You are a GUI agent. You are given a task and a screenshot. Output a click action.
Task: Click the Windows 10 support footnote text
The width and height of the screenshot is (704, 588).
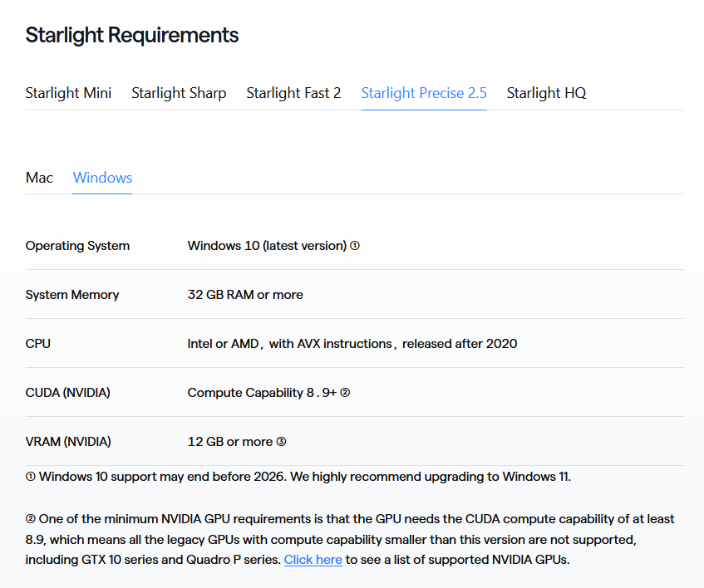pyautogui.click(x=298, y=477)
